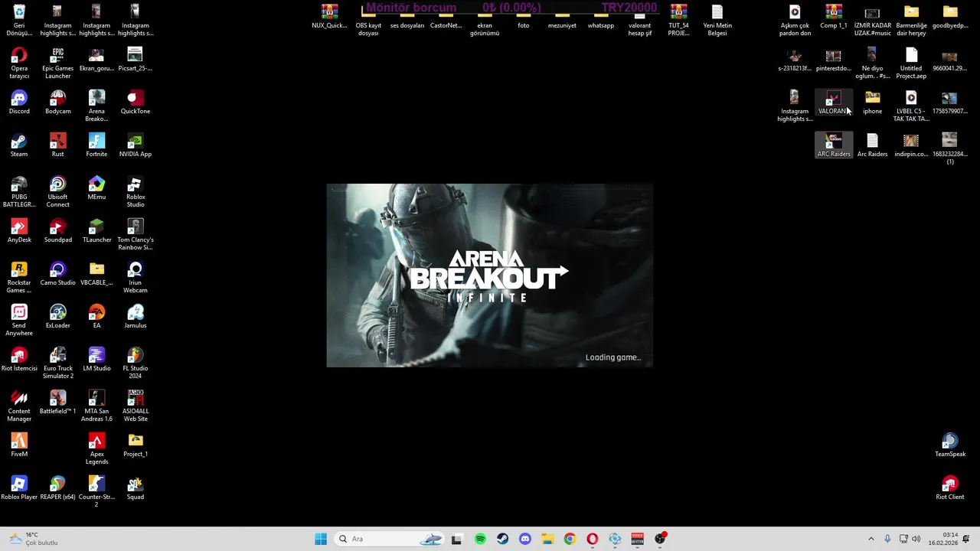Select the TLauncher Minecraft icon
The height and width of the screenshot is (551, 980).
pos(96,230)
